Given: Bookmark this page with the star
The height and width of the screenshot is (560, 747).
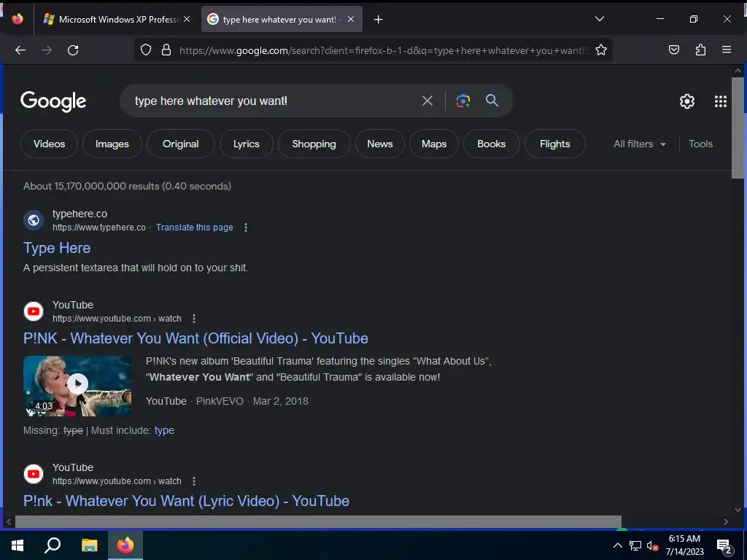Looking at the screenshot, I should click(601, 50).
